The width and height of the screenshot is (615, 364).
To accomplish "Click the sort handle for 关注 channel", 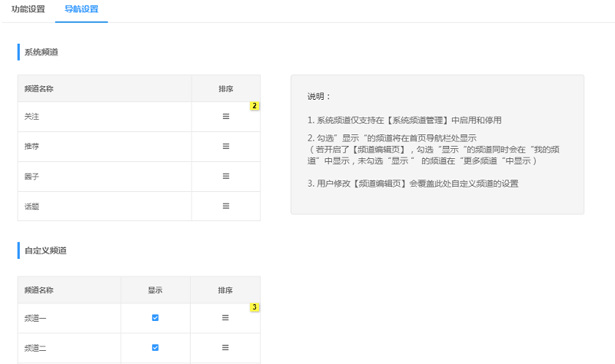I will pyautogui.click(x=226, y=116).
